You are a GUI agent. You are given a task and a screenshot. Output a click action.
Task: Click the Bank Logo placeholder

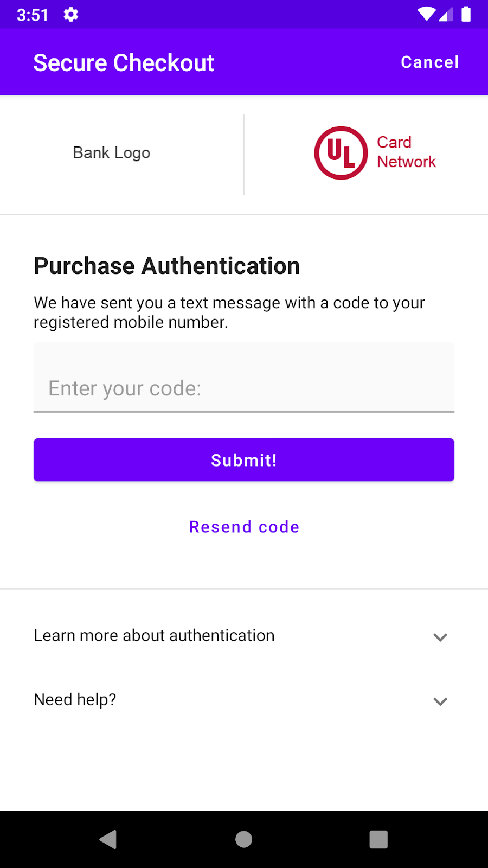coord(112,153)
